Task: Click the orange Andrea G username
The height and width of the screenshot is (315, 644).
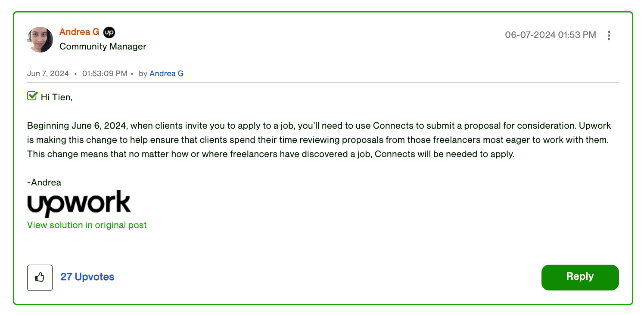Action: pos(79,32)
